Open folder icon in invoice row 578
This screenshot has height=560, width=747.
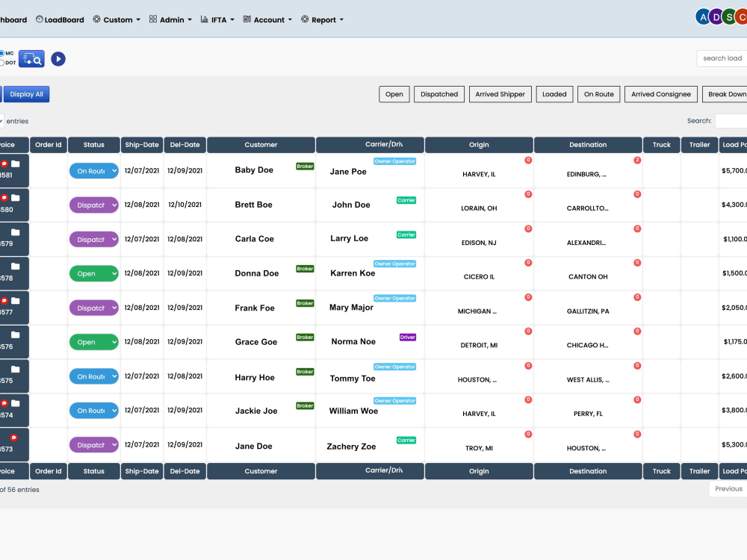pos(15,267)
